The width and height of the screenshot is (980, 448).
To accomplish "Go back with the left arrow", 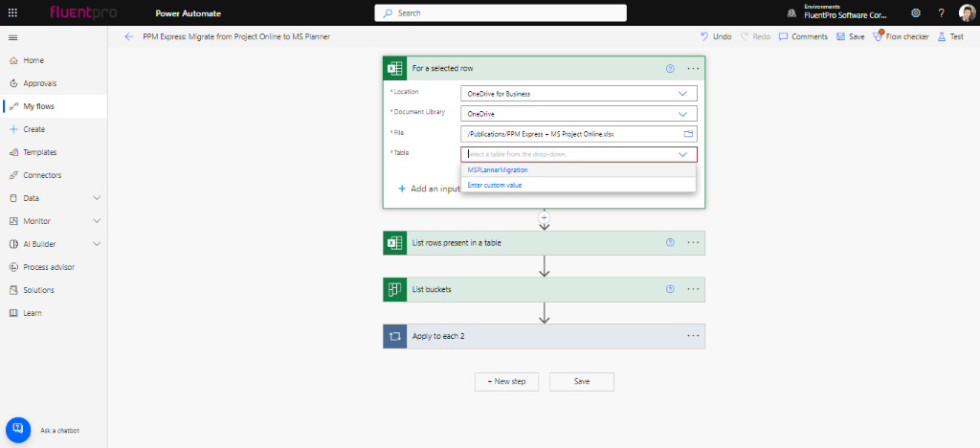I will (129, 37).
